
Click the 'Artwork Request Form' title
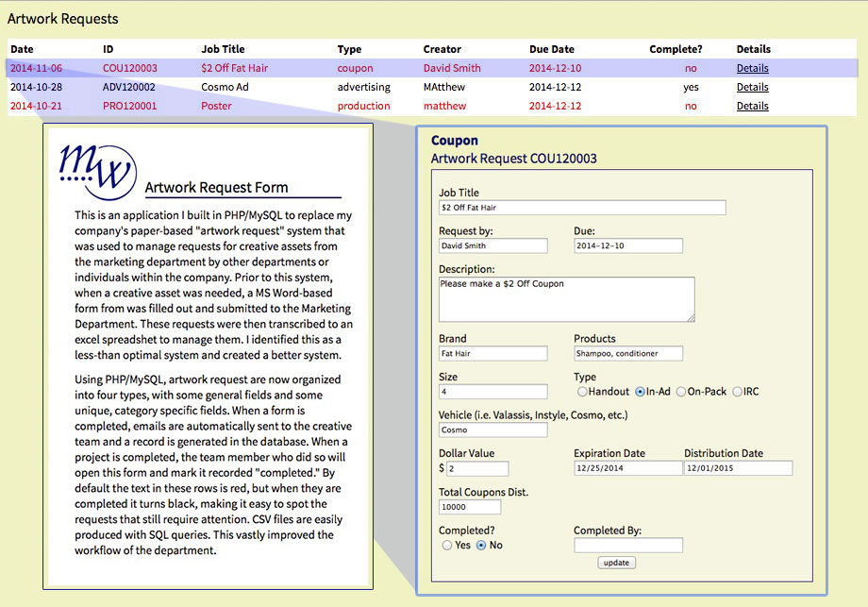click(x=216, y=187)
